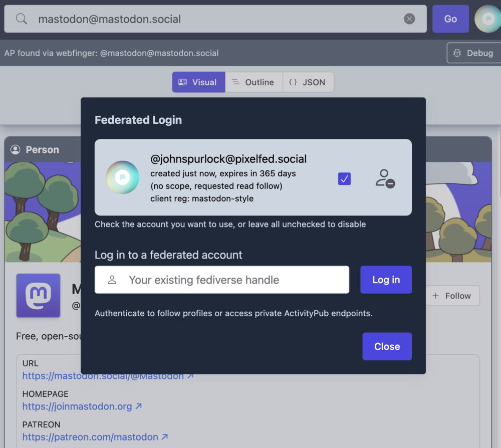This screenshot has height=448, width=501.
Task: Select the Visual tab
Action: tap(198, 82)
